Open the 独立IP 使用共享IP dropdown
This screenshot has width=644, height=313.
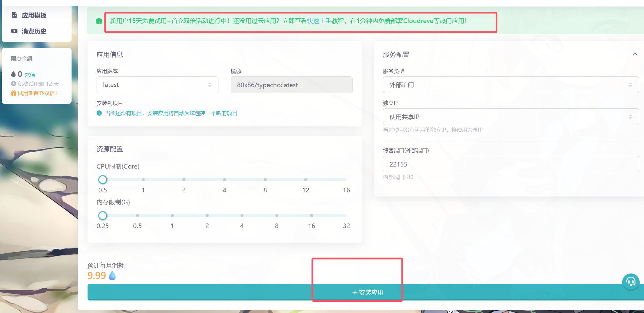tap(511, 117)
